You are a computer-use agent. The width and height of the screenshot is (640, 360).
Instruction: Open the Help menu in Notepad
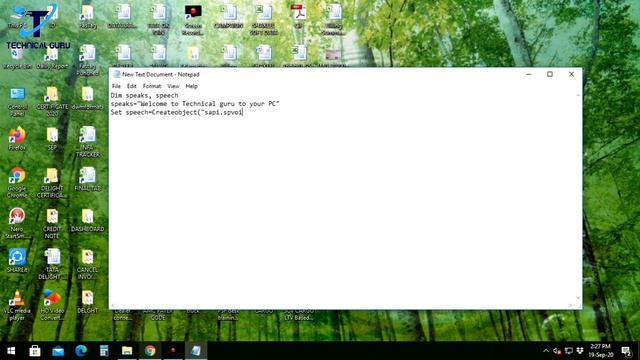191,86
